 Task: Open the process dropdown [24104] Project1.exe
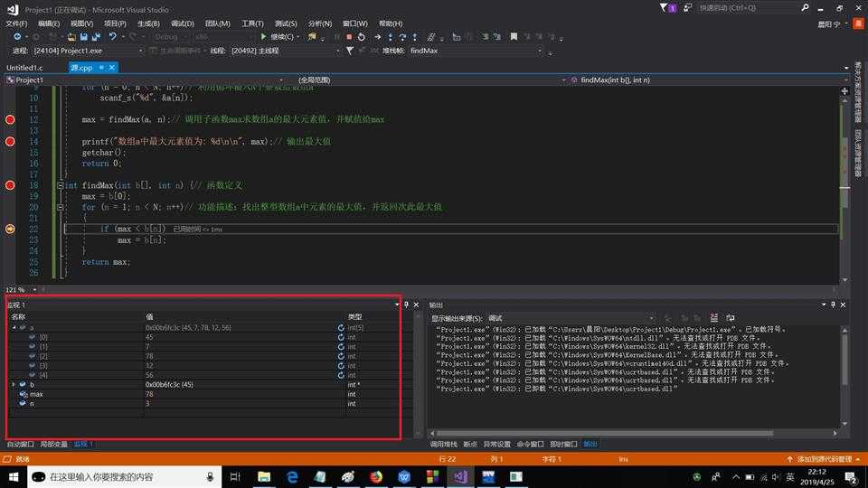point(88,51)
